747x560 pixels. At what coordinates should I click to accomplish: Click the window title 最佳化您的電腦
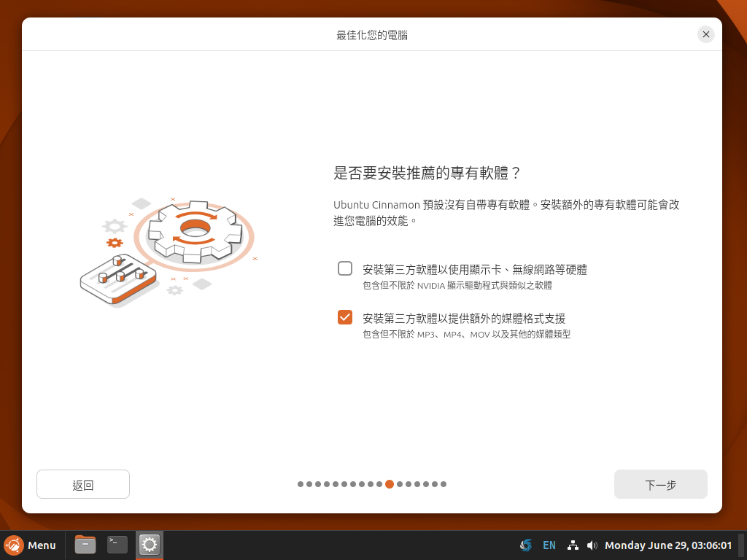[x=372, y=35]
